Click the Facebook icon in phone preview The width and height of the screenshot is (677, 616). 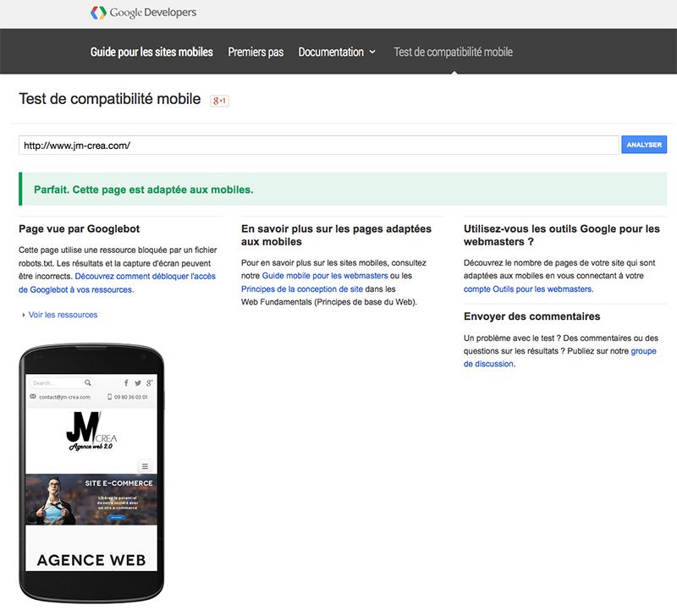point(126,382)
